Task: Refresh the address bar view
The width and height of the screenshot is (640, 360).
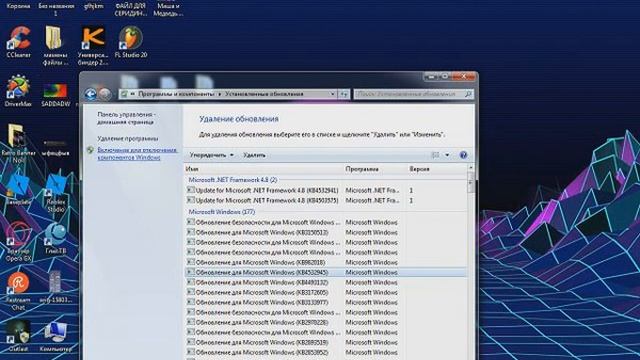Action: tap(344, 94)
